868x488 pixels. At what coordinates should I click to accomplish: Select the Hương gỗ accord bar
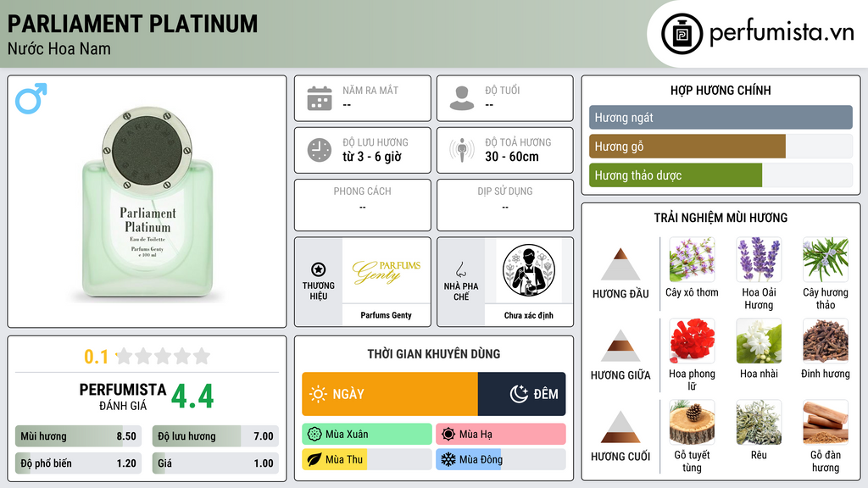[721, 147]
